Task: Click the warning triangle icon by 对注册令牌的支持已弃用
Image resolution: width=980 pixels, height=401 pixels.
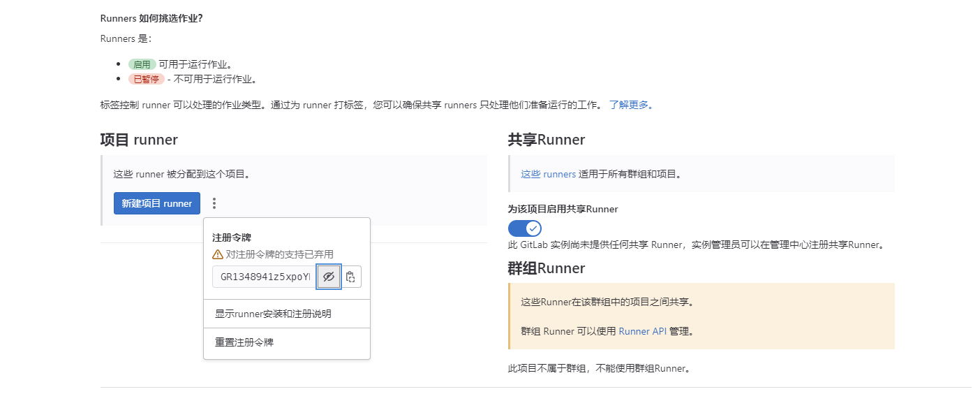Action: 218,254
